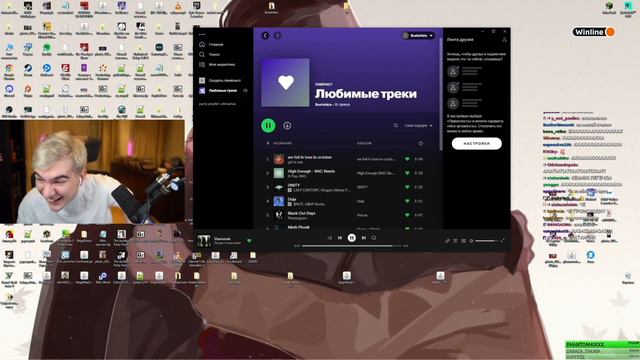
Task: Click the Любимые треки heart cover image
Action: [x=285, y=82]
